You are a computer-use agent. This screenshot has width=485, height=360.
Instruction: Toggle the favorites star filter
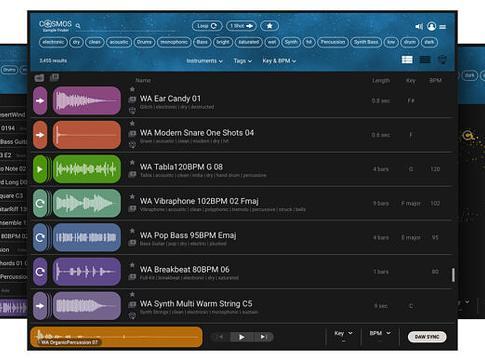pos(269,26)
